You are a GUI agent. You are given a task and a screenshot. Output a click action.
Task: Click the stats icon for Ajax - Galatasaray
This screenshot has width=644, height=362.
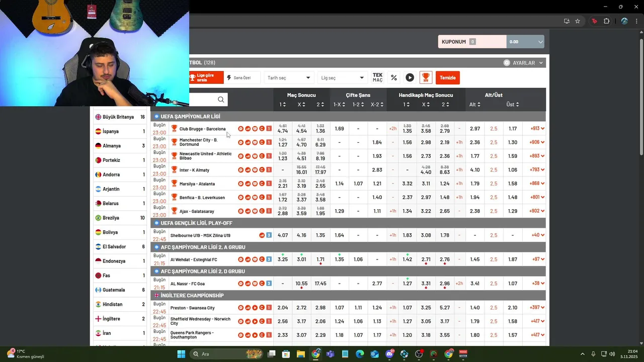(248, 211)
